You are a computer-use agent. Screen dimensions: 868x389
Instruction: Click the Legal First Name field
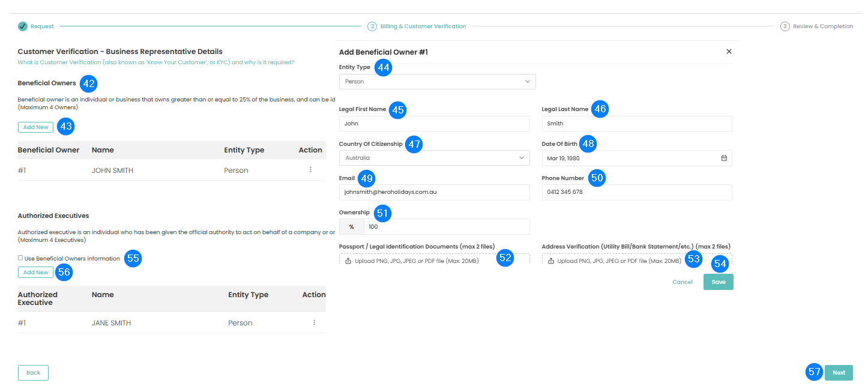[434, 124]
